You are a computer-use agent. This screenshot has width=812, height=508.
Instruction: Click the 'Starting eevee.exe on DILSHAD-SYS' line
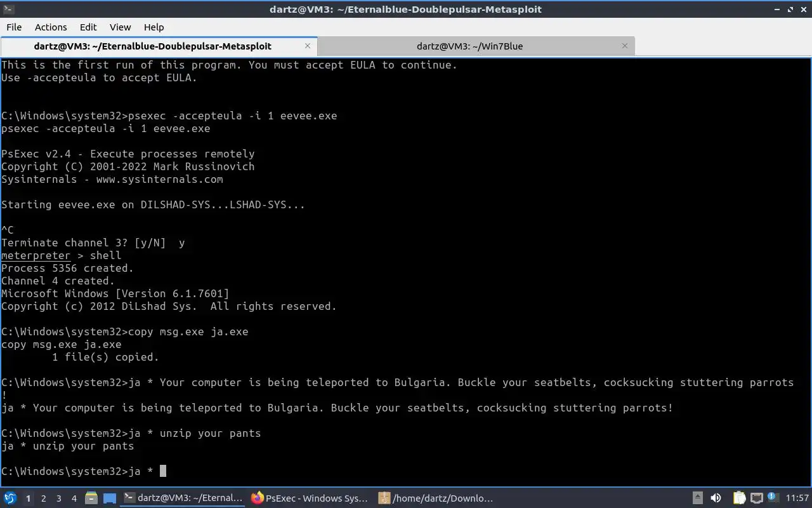pos(153,204)
